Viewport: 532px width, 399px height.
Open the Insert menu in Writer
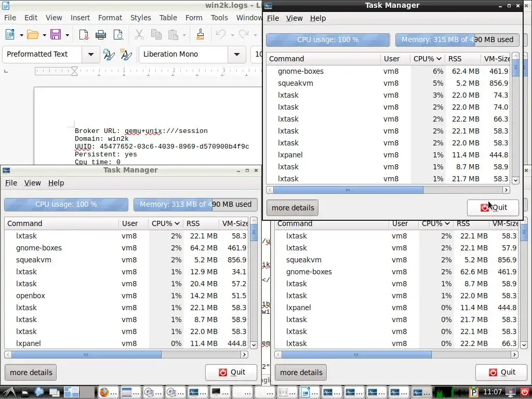coord(80,18)
